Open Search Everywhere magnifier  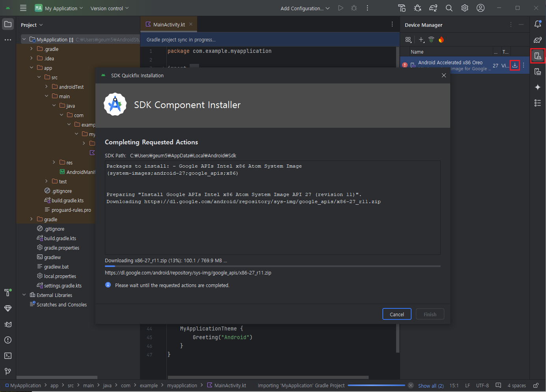pyautogui.click(x=449, y=8)
